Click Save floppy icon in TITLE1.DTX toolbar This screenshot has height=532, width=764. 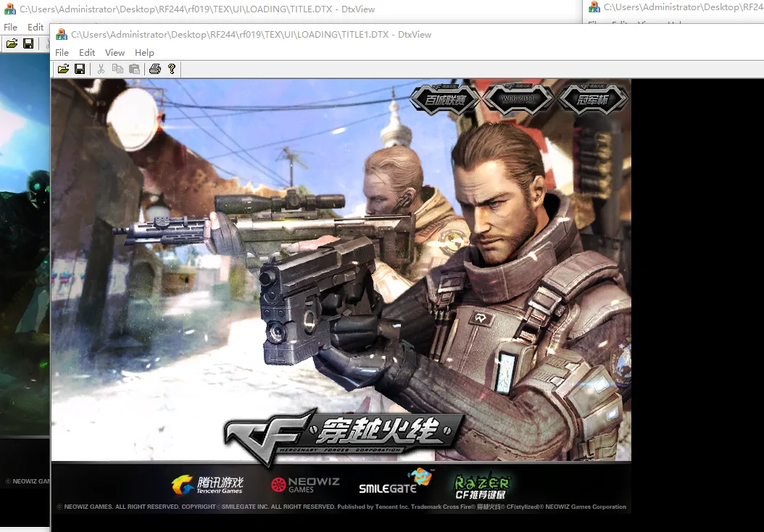(80, 69)
